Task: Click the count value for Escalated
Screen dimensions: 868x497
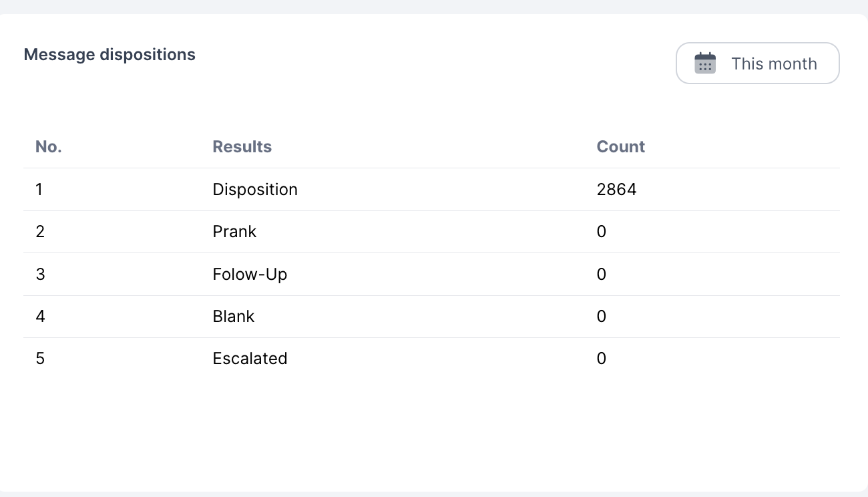Action: (602, 359)
